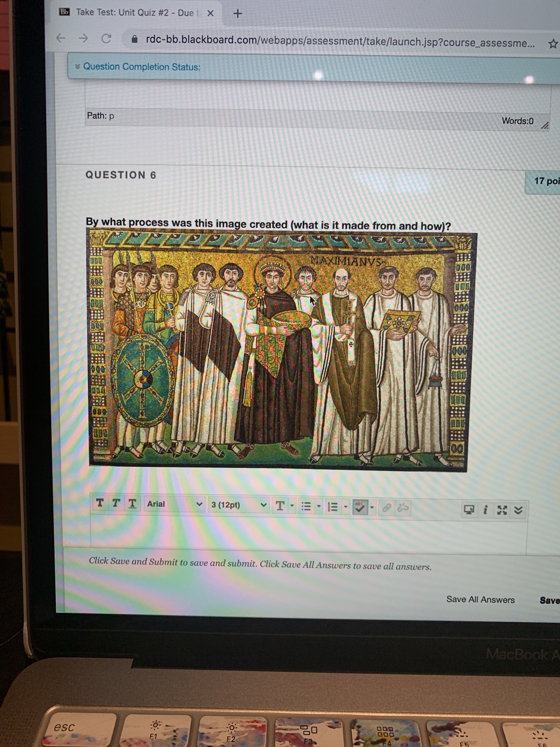Click the Blackboard URL address bar
This screenshot has width=560, height=747.
pos(340,41)
